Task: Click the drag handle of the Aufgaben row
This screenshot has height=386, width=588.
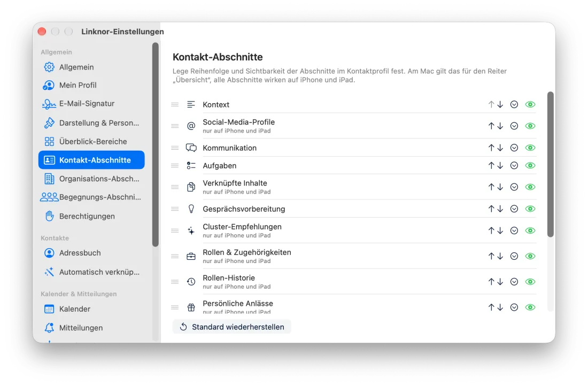Action: pos(175,165)
